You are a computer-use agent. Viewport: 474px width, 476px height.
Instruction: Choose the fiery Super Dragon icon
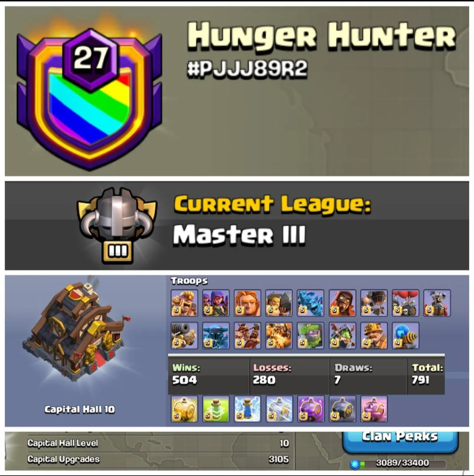(x=279, y=335)
